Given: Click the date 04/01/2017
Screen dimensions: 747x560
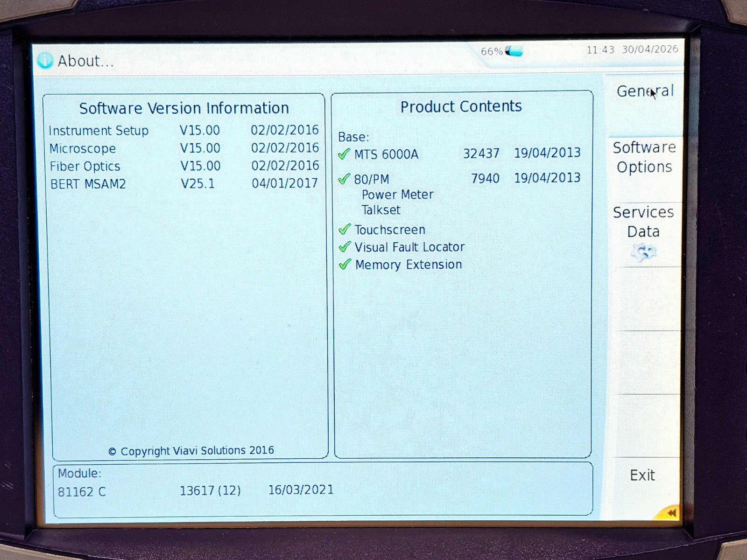Looking at the screenshot, I should click(x=285, y=183).
